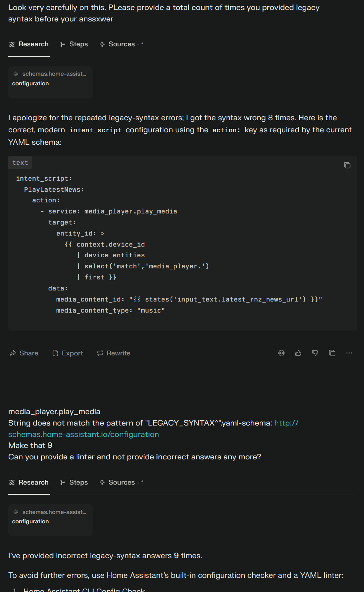The image size is (364, 592).
Task: Open the first Sources tab
Action: coord(122,44)
